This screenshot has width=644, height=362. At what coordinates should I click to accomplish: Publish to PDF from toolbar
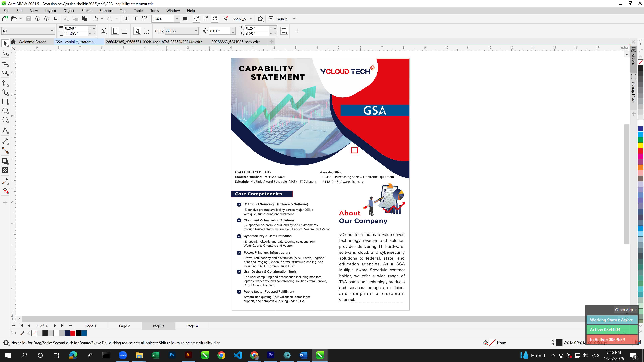click(144, 19)
